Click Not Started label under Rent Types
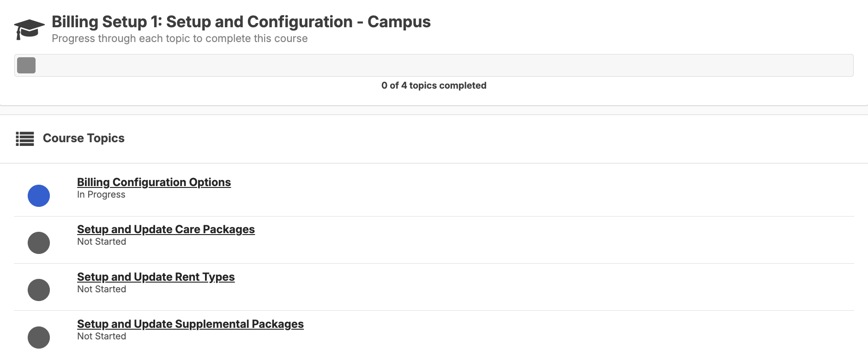This screenshot has width=868, height=362. 102,289
